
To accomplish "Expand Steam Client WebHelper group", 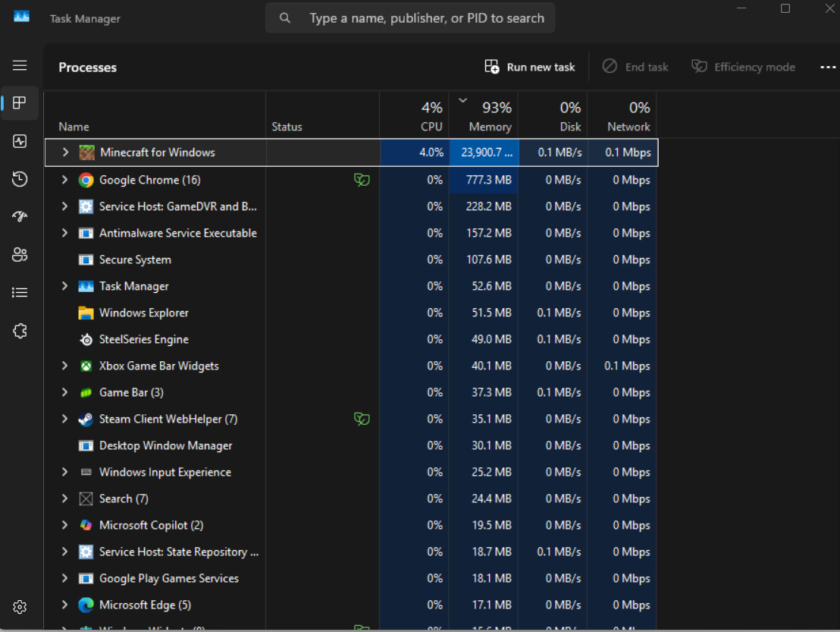I will point(64,419).
